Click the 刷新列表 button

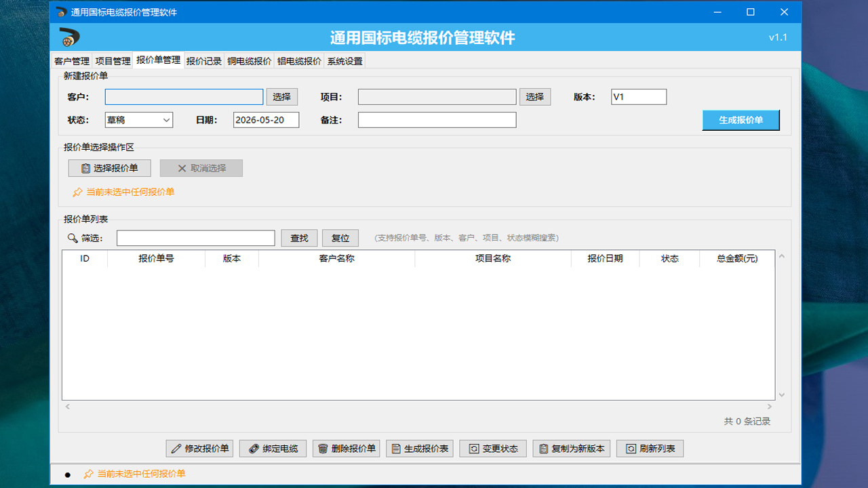click(x=650, y=449)
